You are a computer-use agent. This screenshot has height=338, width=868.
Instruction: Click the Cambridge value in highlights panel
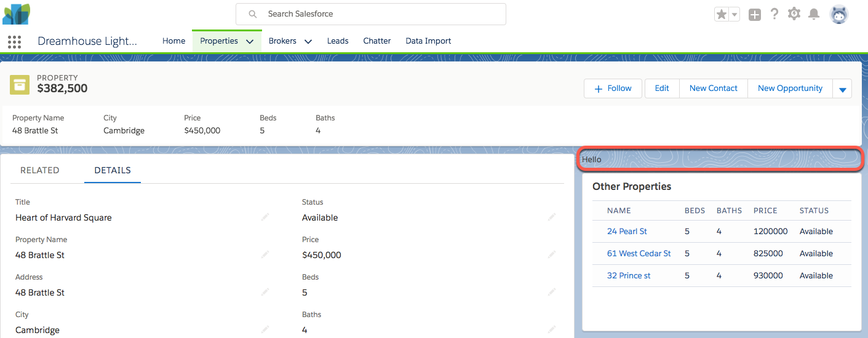[124, 131]
